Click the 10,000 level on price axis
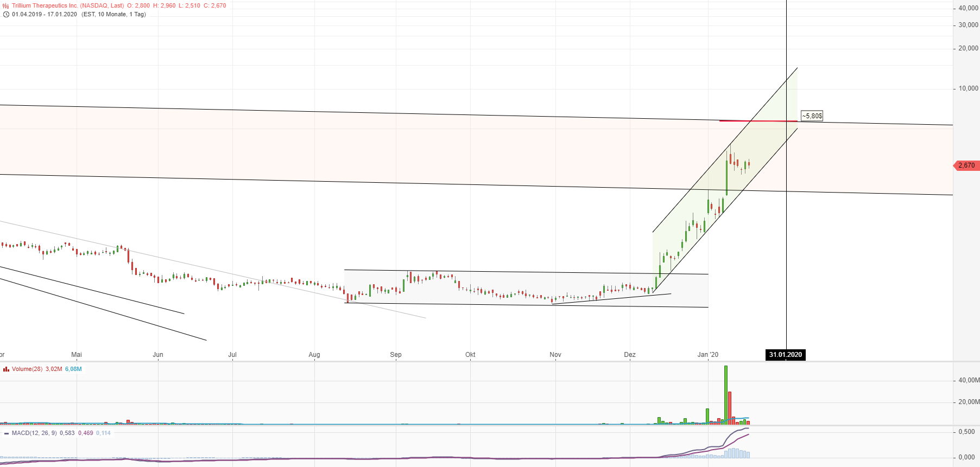 coord(968,88)
